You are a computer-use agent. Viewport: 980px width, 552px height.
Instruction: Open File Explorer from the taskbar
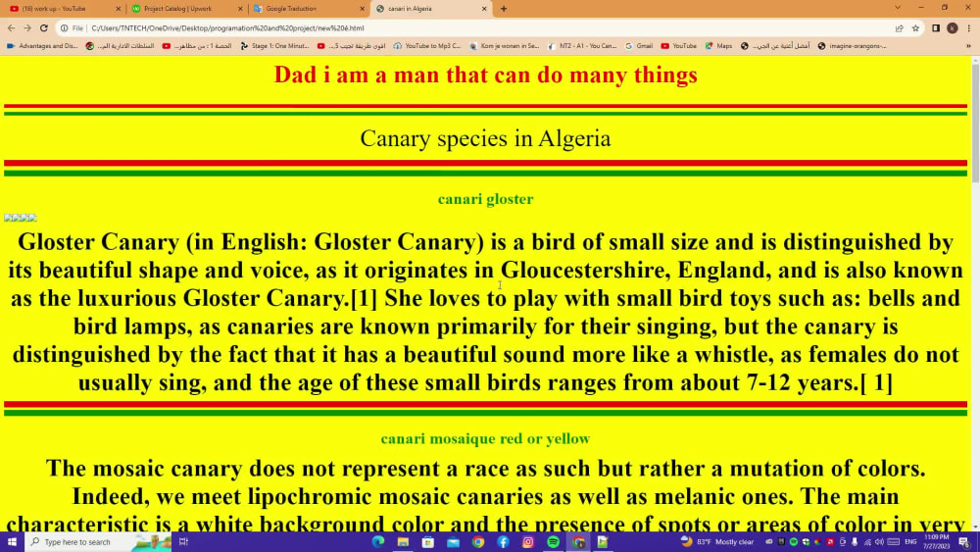tap(403, 541)
